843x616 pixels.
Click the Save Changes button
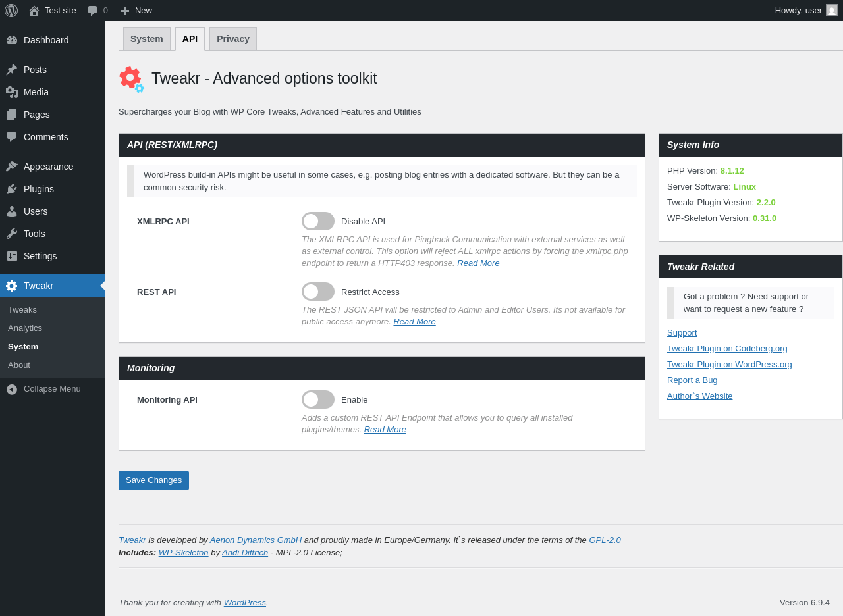pyautogui.click(x=153, y=480)
